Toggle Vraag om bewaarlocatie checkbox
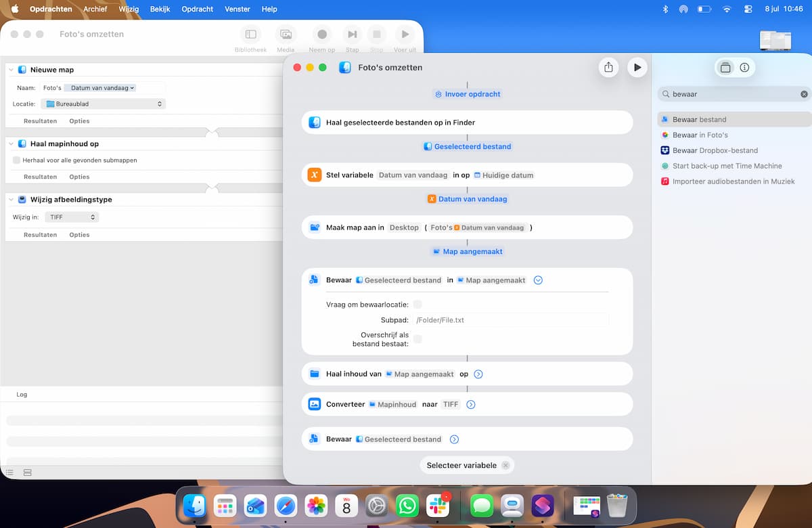 click(x=418, y=305)
